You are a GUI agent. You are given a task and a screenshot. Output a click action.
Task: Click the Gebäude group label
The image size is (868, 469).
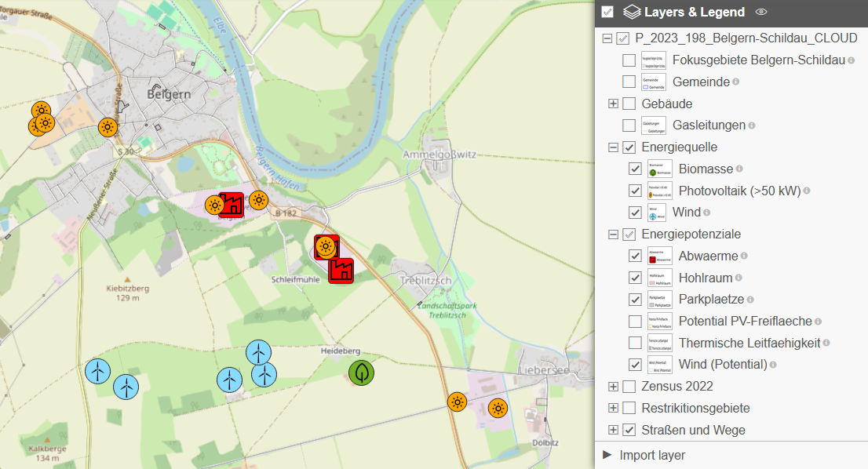click(x=666, y=104)
